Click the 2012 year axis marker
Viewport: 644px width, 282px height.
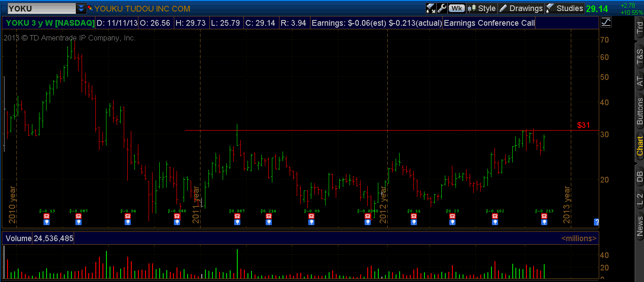(384, 204)
